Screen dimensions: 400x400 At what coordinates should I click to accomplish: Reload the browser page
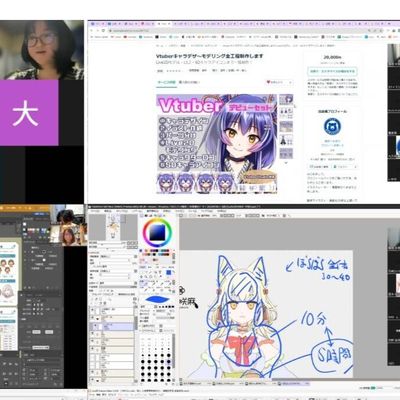point(103,30)
